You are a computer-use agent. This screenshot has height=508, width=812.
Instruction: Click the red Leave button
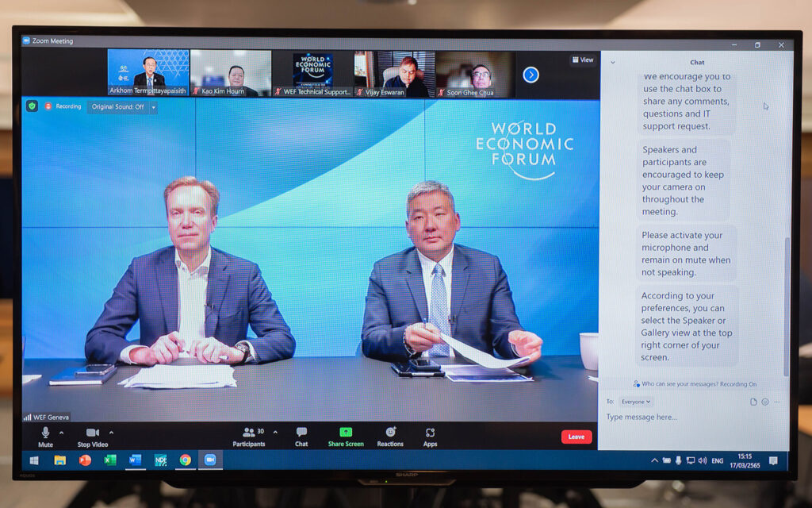576,437
